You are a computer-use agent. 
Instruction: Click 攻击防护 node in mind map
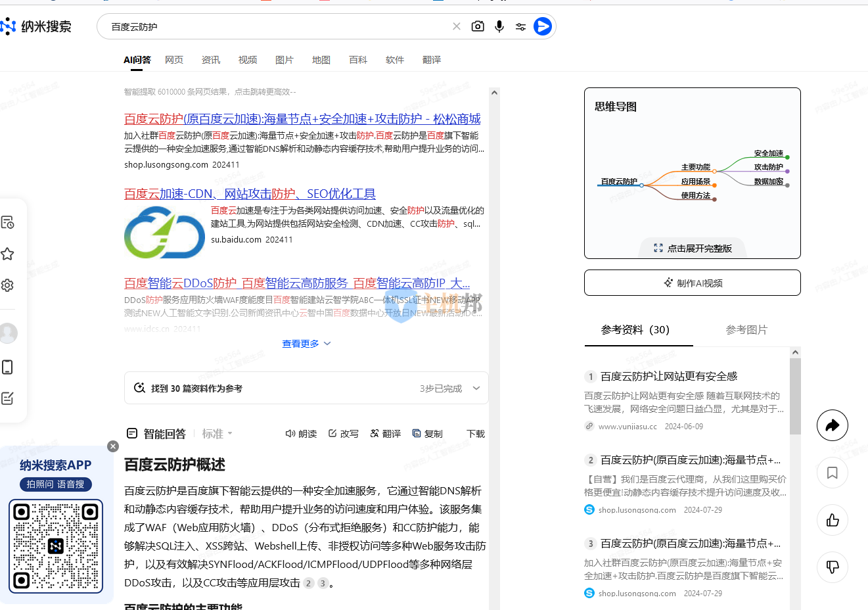pyautogui.click(x=768, y=167)
